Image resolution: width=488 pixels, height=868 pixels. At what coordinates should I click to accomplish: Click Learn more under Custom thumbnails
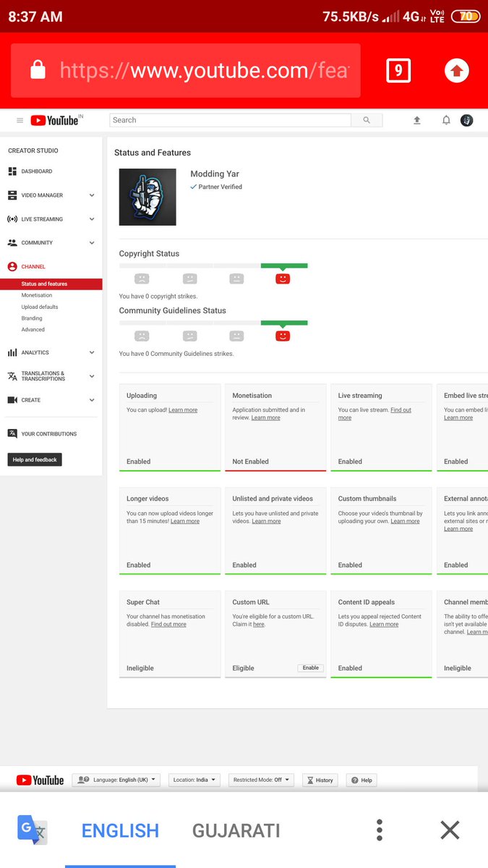(405, 522)
